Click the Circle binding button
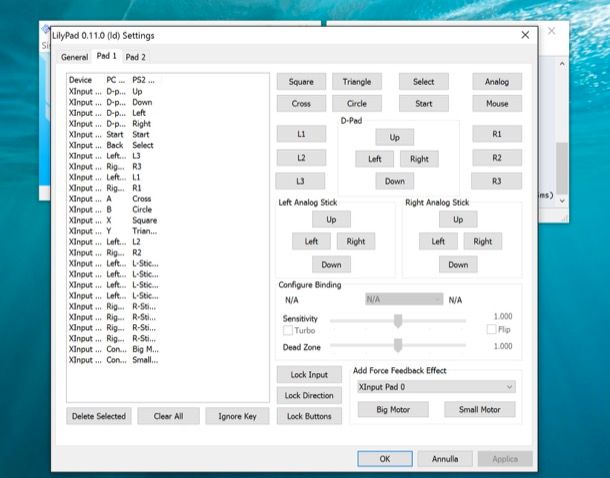 [x=357, y=103]
